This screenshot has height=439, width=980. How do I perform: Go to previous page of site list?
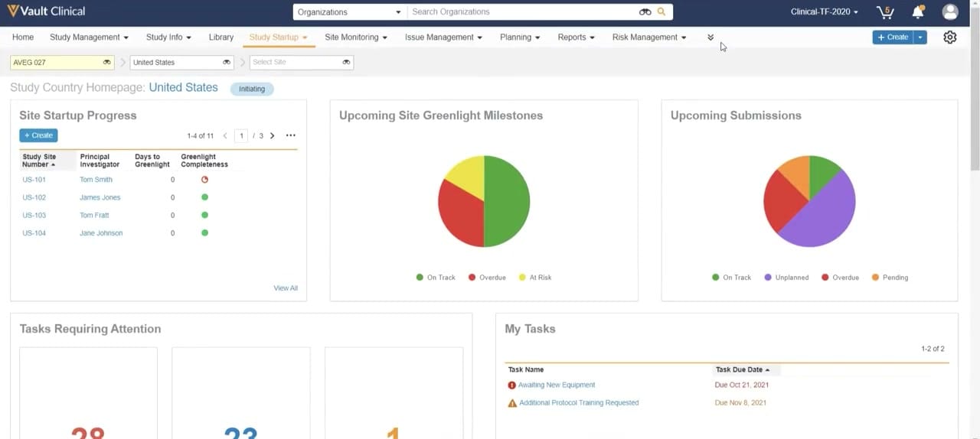(x=225, y=136)
